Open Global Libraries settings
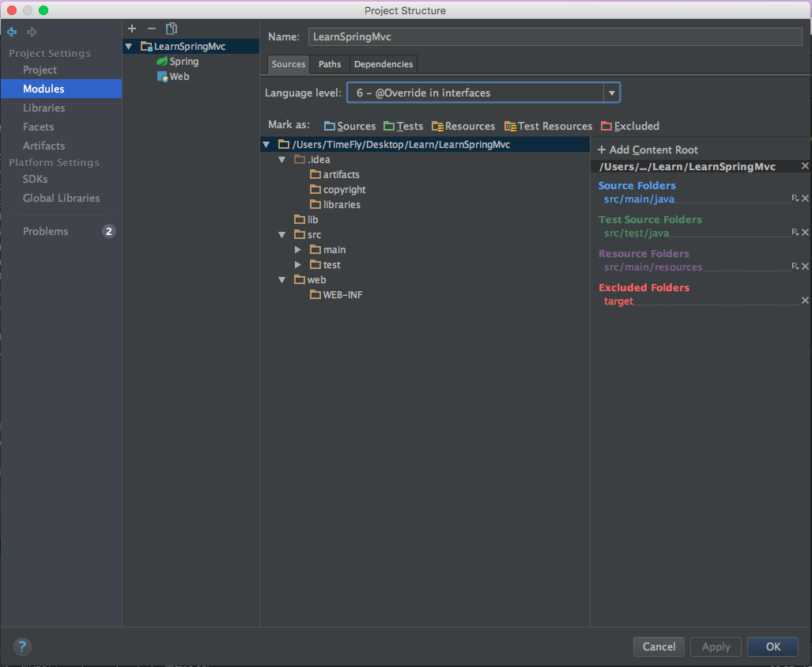The height and width of the screenshot is (667, 812). (61, 198)
